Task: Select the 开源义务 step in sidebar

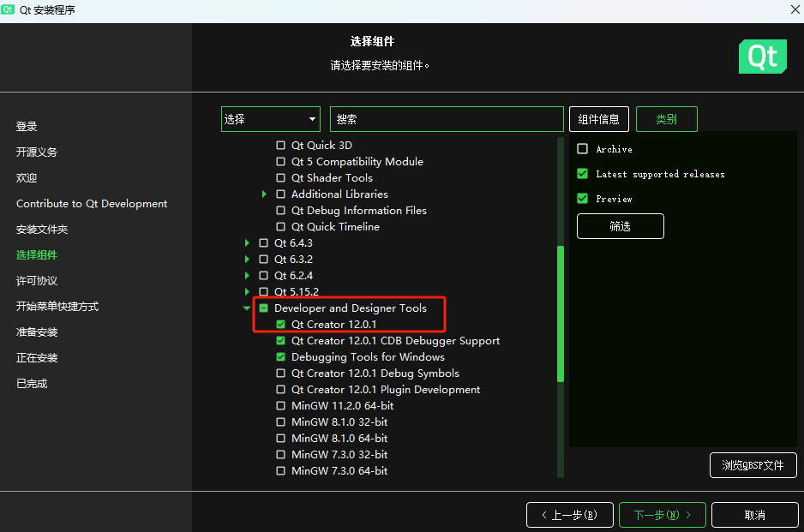Action: click(37, 152)
